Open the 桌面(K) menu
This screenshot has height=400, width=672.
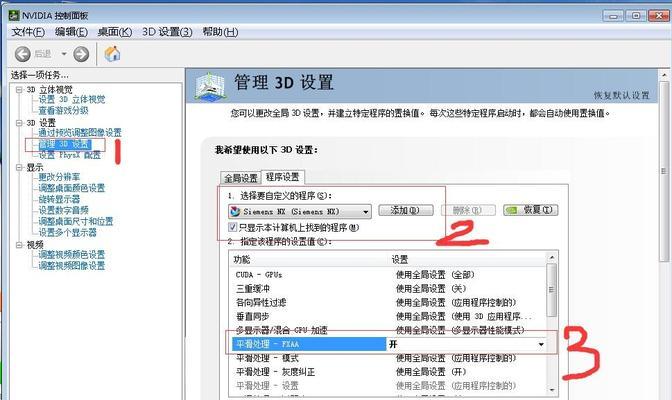point(114,32)
